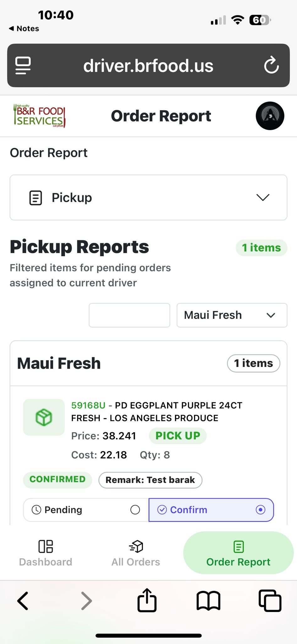Open the Maui Fresh vendor dropdown
297x644 pixels.
(x=232, y=315)
